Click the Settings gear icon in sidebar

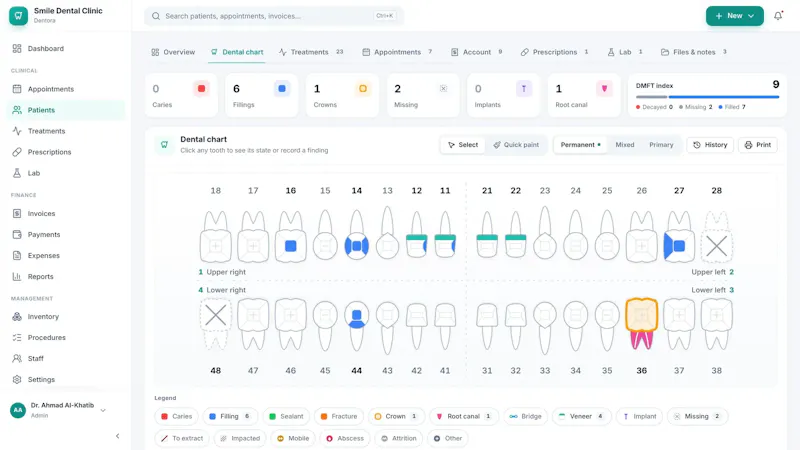17,380
